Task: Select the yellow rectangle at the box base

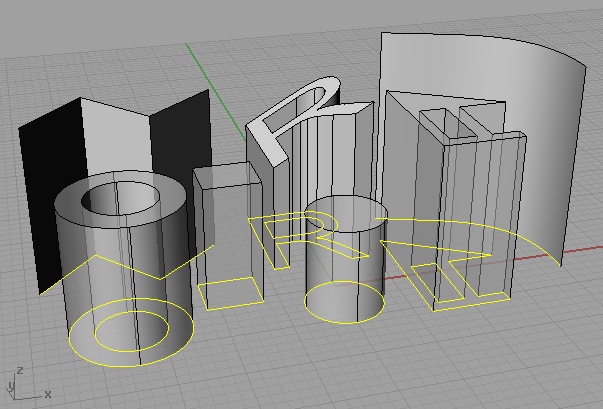Action: click(x=228, y=302)
